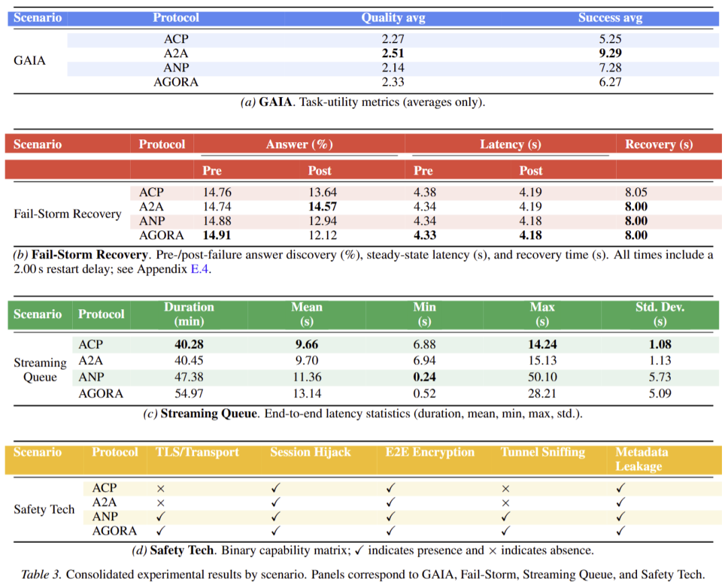Click the 15.13 maximum value for A2A

(542, 360)
